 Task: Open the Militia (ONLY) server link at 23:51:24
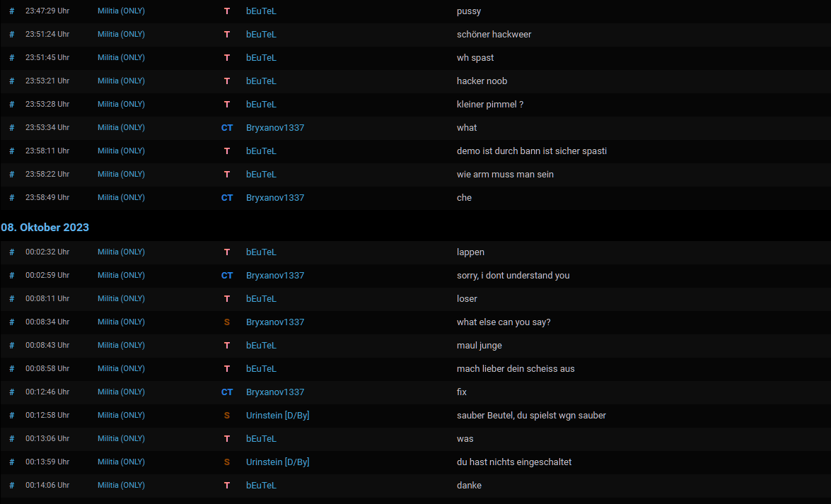point(121,35)
